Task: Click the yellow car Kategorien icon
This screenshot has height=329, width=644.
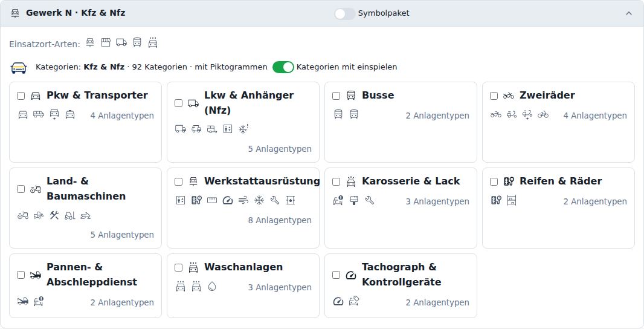Action: click(19, 68)
